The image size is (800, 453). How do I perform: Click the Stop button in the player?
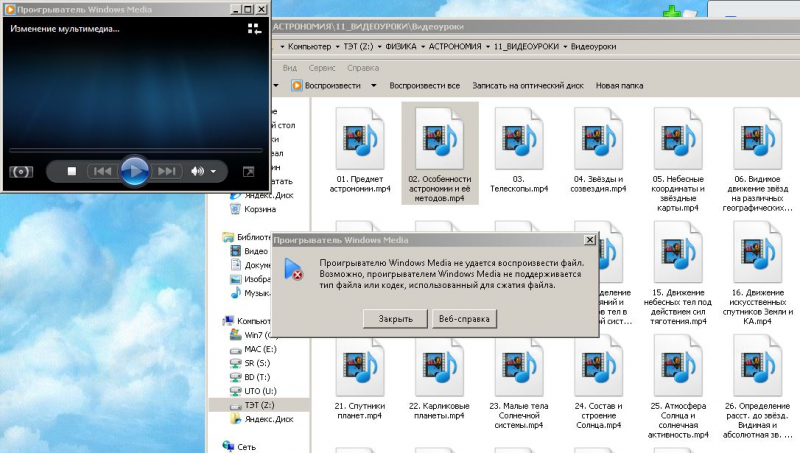[72, 172]
